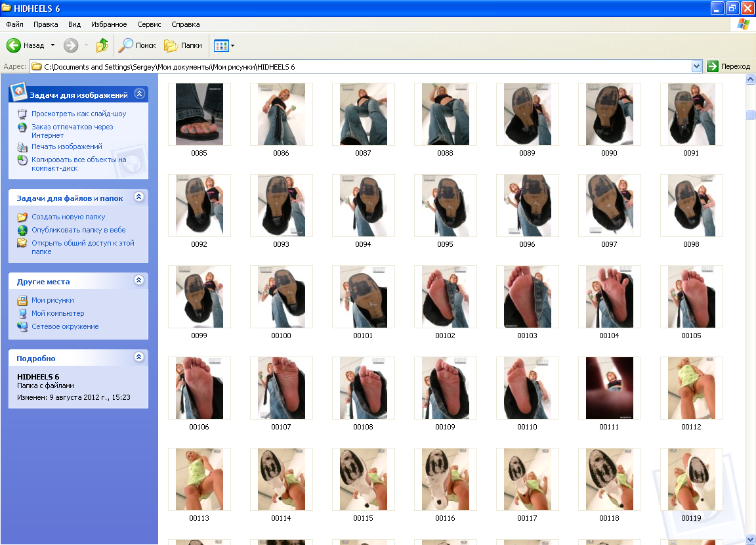The image size is (756, 545).
Task: Click the Мои рисунки folder icon
Action: 22,301
